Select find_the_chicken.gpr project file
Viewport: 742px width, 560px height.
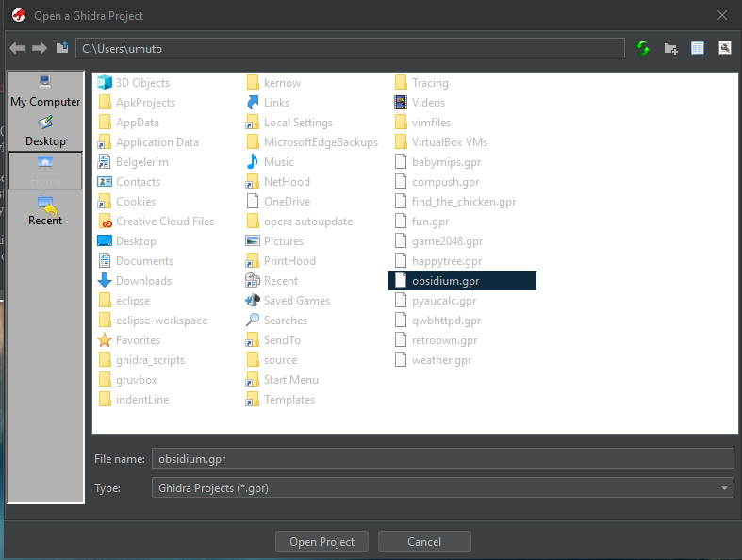[x=455, y=201]
